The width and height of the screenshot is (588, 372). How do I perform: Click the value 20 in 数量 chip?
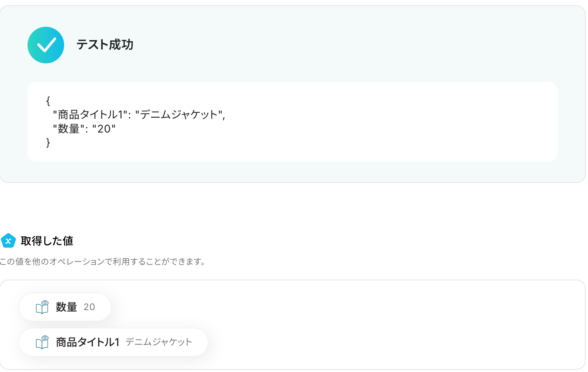coord(89,307)
